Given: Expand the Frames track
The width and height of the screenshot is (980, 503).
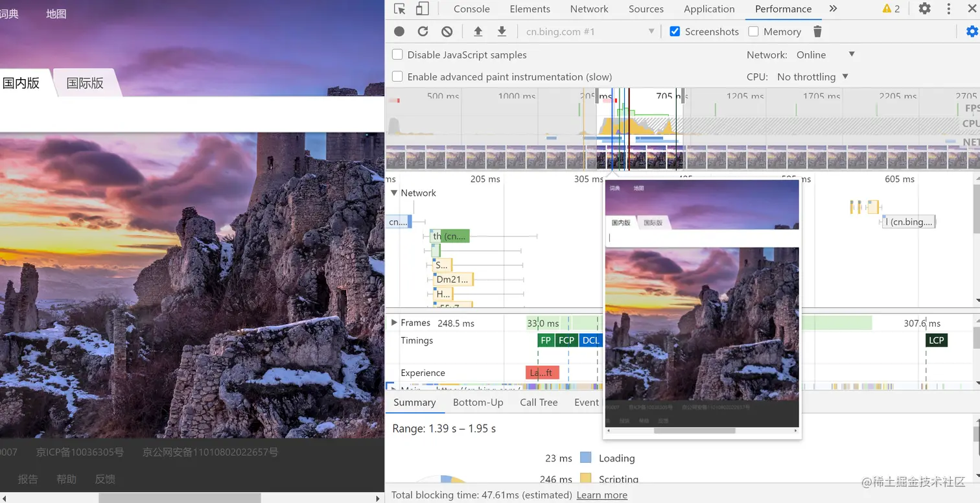Looking at the screenshot, I should point(393,322).
